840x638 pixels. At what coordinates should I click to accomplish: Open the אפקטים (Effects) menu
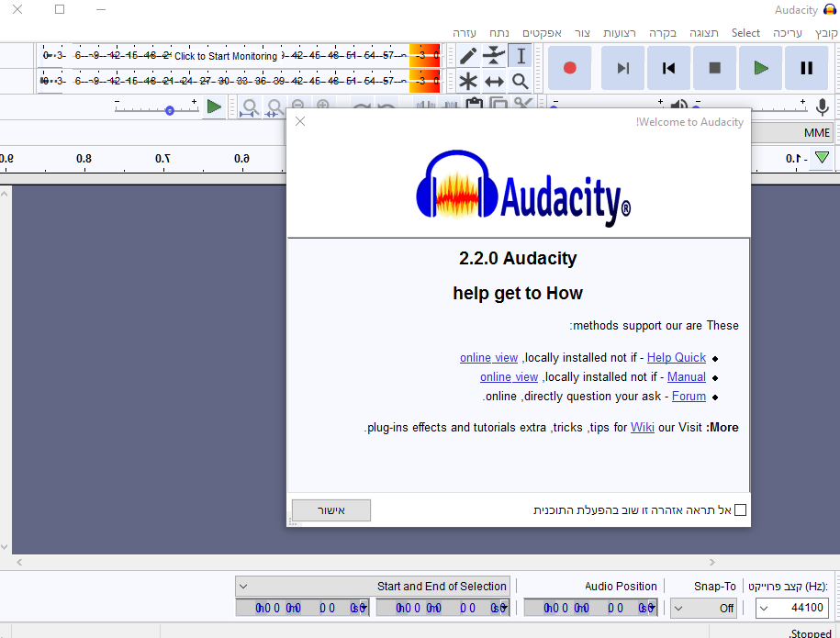pos(542,33)
